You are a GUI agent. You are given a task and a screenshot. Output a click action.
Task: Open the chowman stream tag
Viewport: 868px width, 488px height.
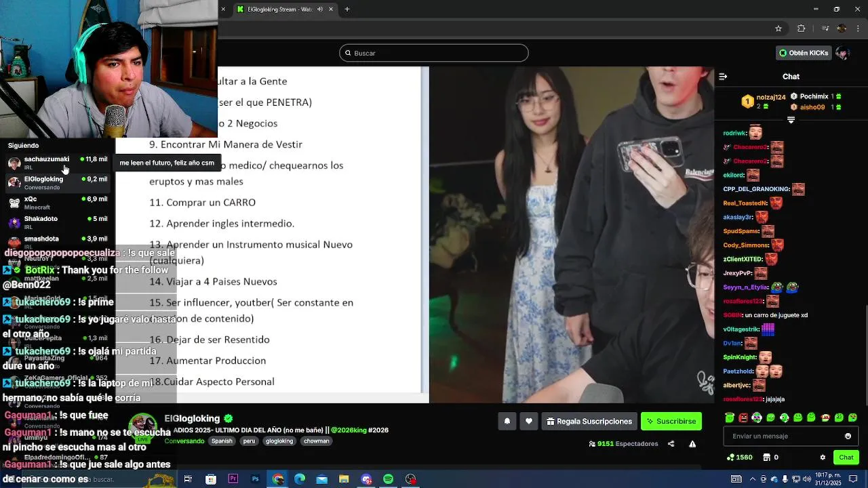tap(317, 441)
